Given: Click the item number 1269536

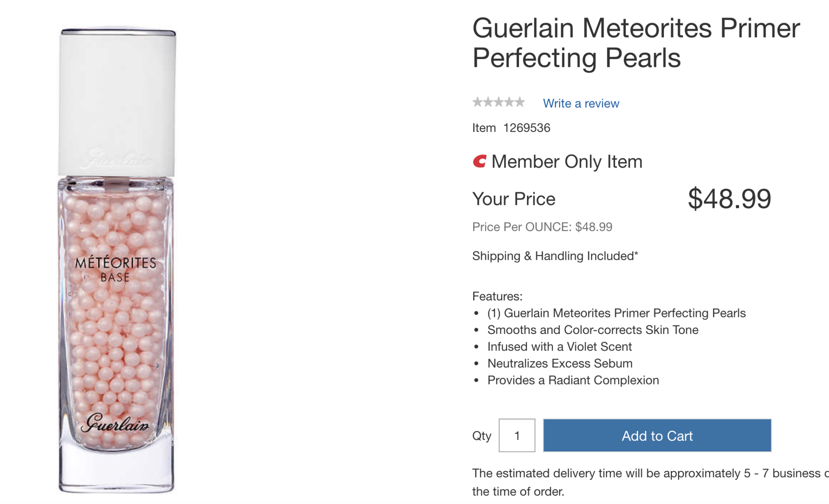Looking at the screenshot, I should 527,128.
